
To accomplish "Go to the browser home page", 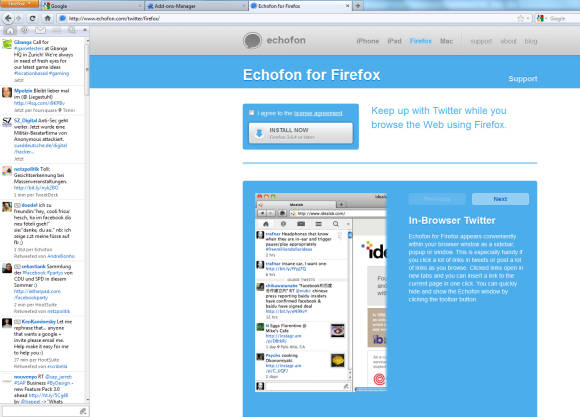I will pyautogui.click(x=47, y=18).
